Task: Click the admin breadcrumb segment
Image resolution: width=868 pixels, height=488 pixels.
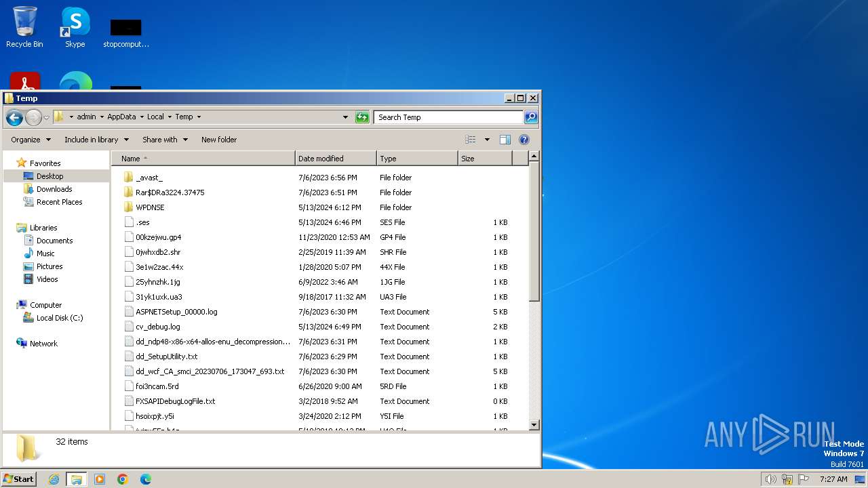Action: 86,117
